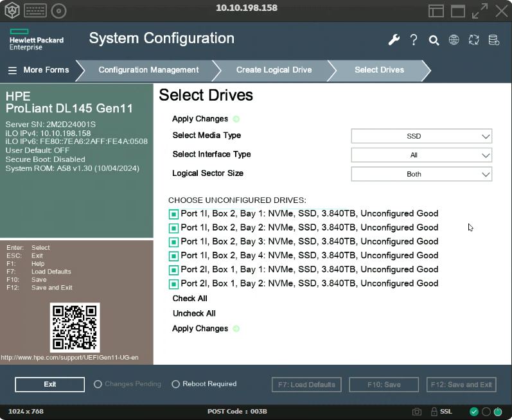This screenshot has width=512, height=420.
Task: Open the virtual keyboard icon
Action: point(35,11)
